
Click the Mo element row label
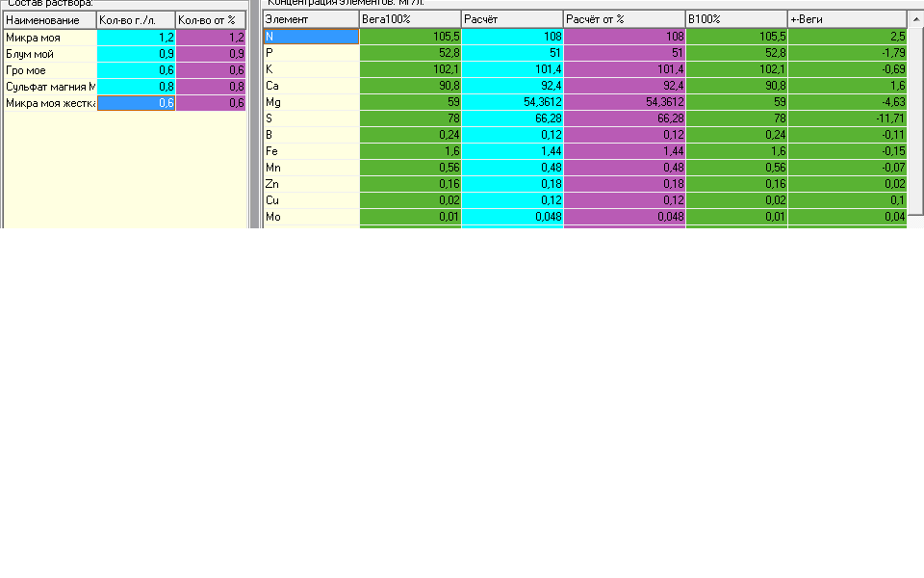311,217
